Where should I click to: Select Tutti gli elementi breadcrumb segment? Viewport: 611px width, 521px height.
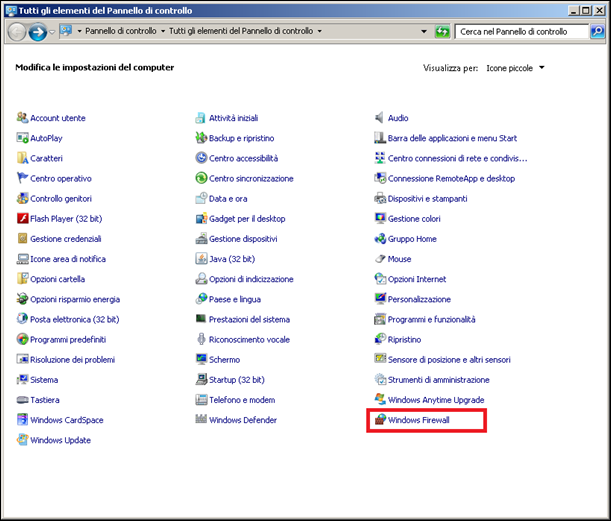pos(240,31)
